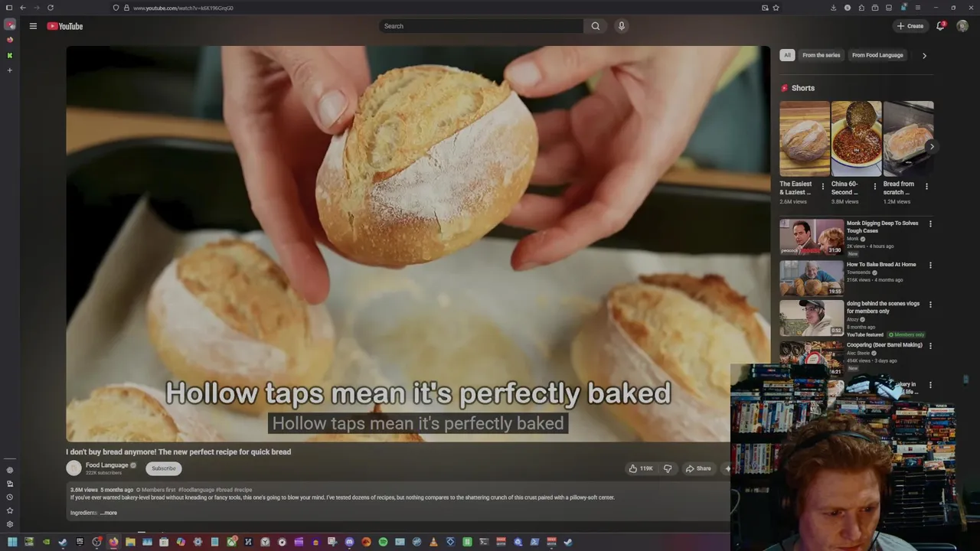The width and height of the screenshot is (980, 551).
Task: Open the #recipe hashtag link
Action: click(x=243, y=490)
